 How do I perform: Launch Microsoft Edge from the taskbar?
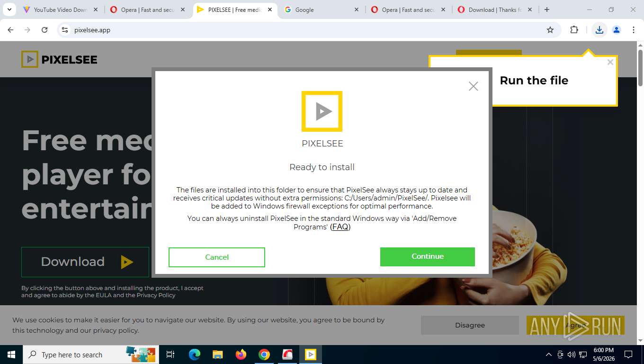pyautogui.click(x=194, y=355)
